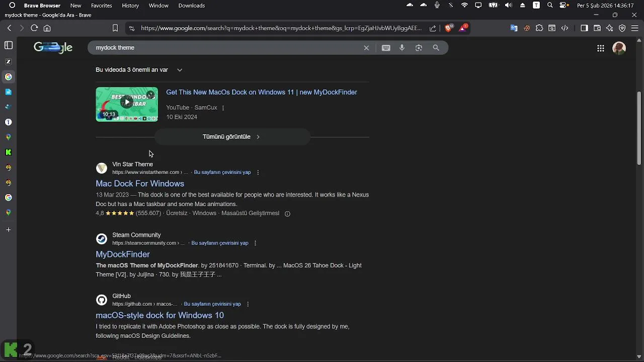
Task: Open the date and time clock
Action: (x=605, y=6)
